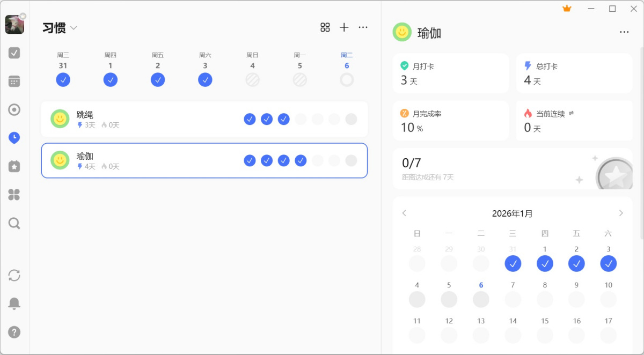Open the focus timer target icon
Viewport: 644px width, 355px height.
point(14,110)
